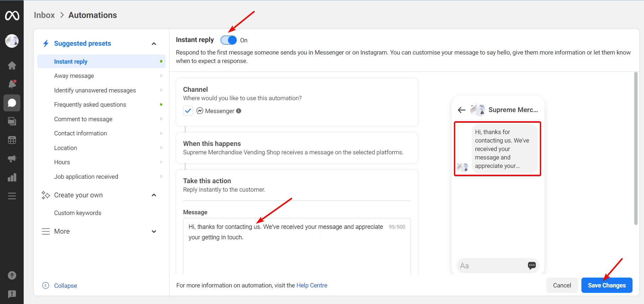Click Collapse sidebar link

(66, 285)
